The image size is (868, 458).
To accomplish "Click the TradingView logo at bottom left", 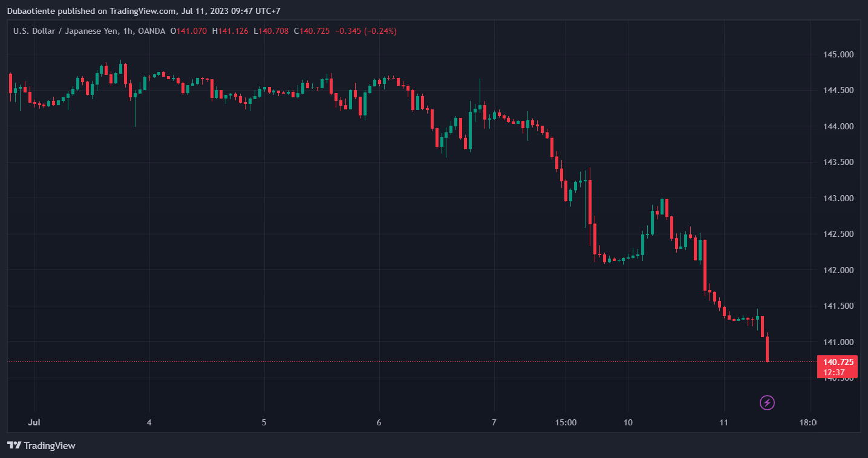I will click(41, 445).
